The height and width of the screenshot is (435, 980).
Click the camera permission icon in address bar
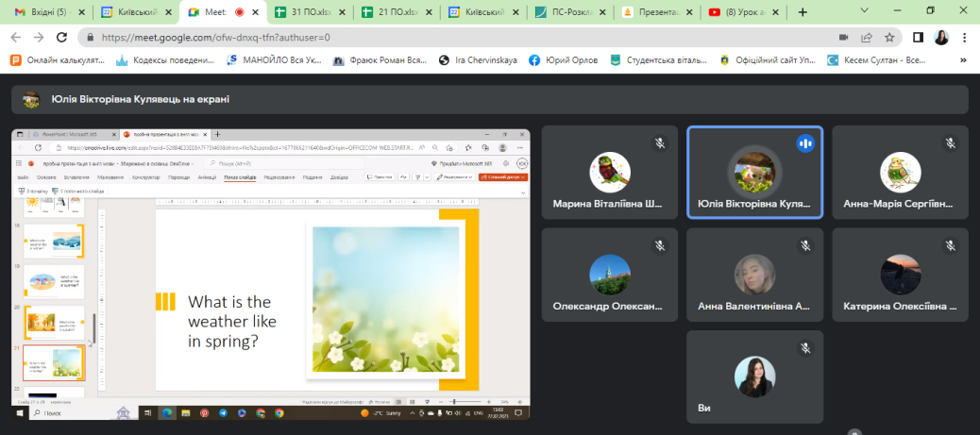pyautogui.click(x=843, y=38)
